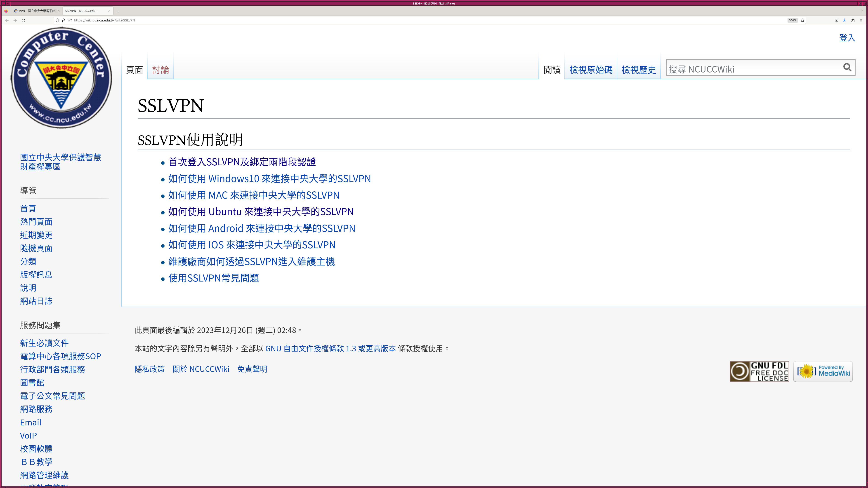Reload the page with the refresh icon
868x488 pixels.
point(23,20)
